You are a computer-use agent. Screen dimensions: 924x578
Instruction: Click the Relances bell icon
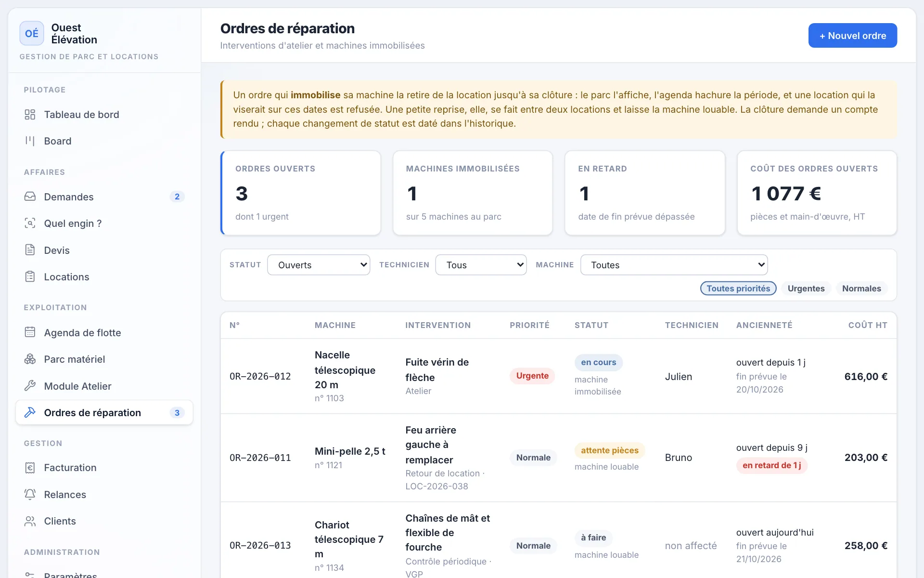click(30, 494)
